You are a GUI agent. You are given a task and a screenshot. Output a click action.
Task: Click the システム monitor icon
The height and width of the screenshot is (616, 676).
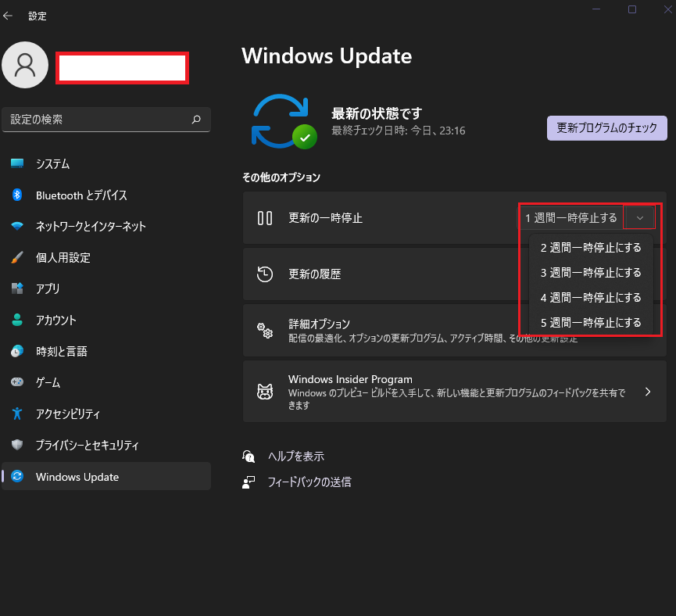(17, 163)
